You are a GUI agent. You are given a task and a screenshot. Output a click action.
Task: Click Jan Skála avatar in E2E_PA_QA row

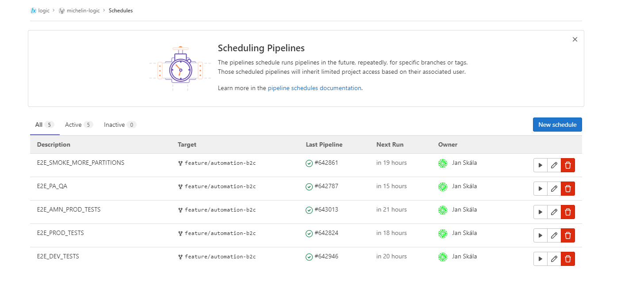pos(442,187)
